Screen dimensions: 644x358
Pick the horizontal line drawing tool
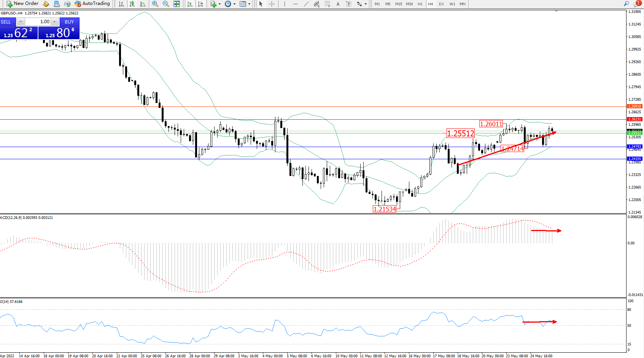pyautogui.click(x=296, y=4)
